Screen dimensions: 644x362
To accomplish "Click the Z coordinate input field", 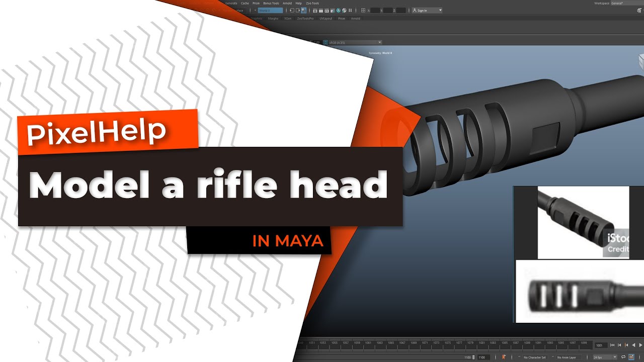I will coord(400,11).
